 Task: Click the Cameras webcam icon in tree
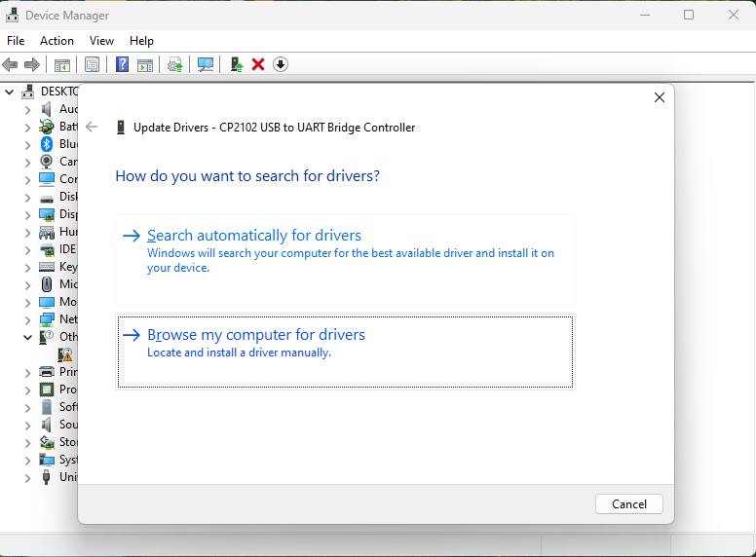click(x=47, y=162)
